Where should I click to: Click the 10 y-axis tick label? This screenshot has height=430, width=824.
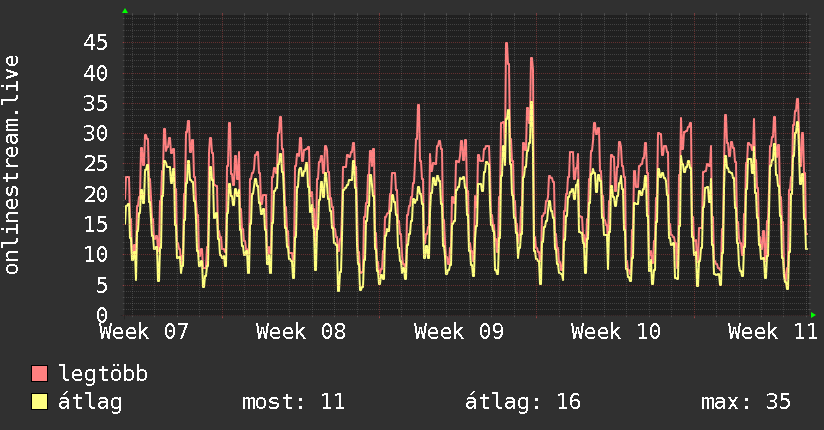click(x=96, y=255)
